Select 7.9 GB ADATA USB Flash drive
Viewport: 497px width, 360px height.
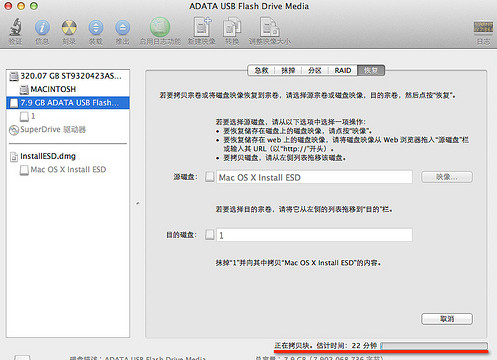[68, 103]
